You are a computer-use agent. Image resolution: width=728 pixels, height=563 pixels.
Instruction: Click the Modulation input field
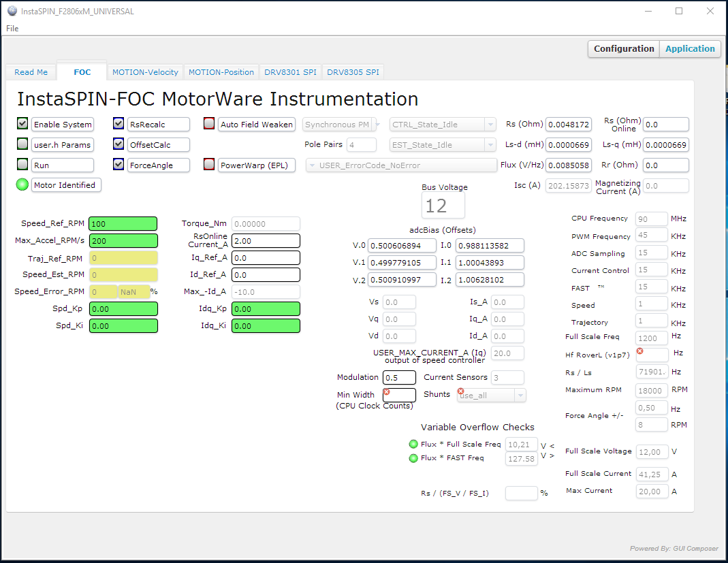(x=399, y=378)
